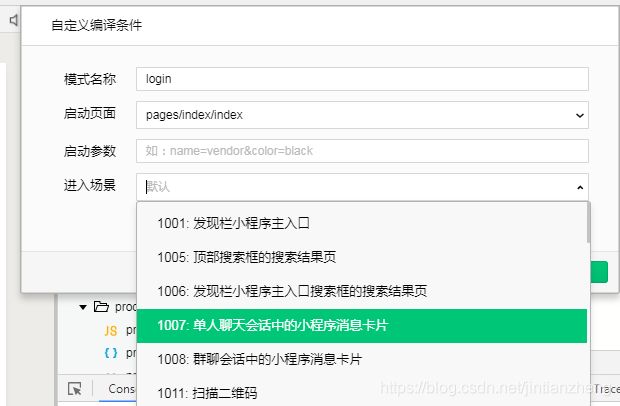This screenshot has width=620, height=406.
Task: Open the folder icon in file tree
Action: (x=101, y=306)
